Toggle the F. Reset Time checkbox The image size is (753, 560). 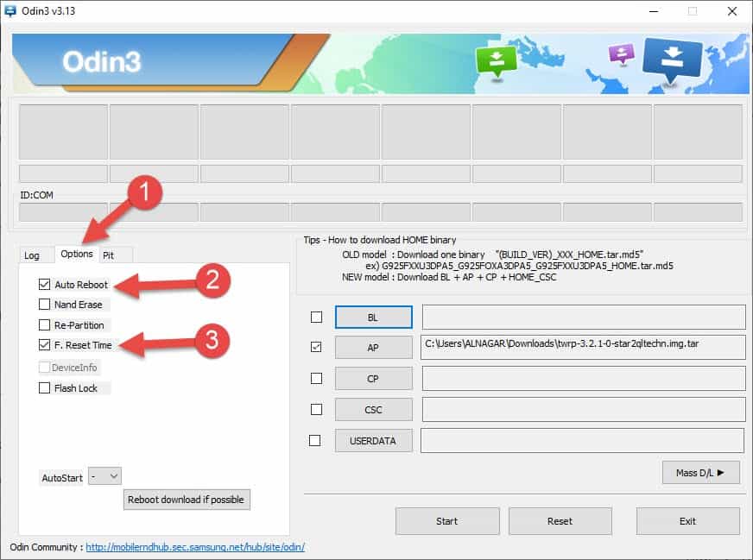44,344
